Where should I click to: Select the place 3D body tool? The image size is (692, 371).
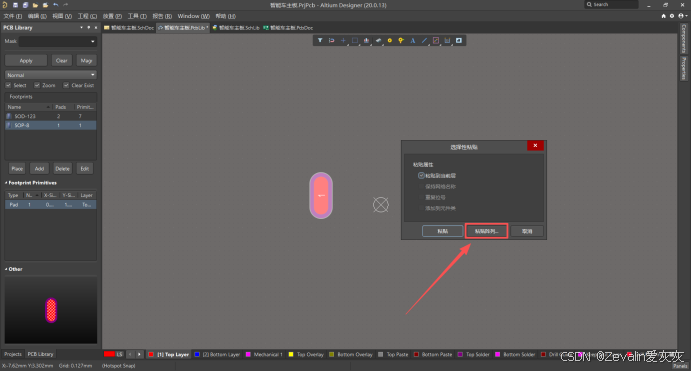(x=378, y=41)
